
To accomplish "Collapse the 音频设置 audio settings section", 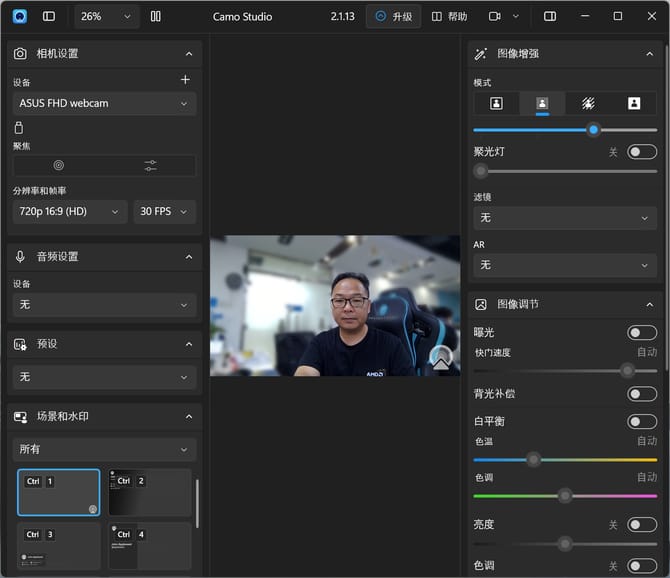I will tap(188, 257).
